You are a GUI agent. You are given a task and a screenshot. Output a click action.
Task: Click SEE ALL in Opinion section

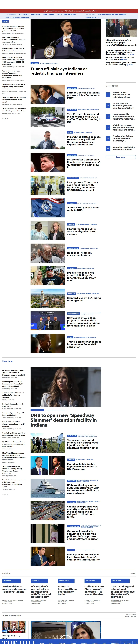[x=133, y=573]
